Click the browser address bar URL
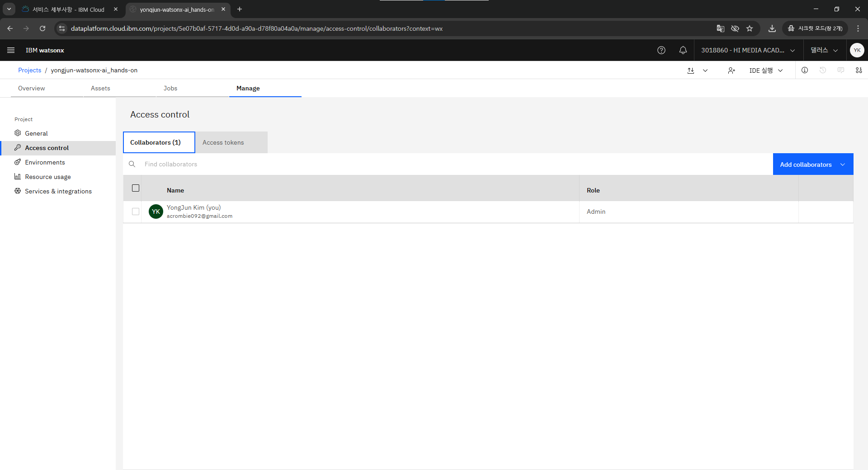Screen dimensions: 868x470 256,28
